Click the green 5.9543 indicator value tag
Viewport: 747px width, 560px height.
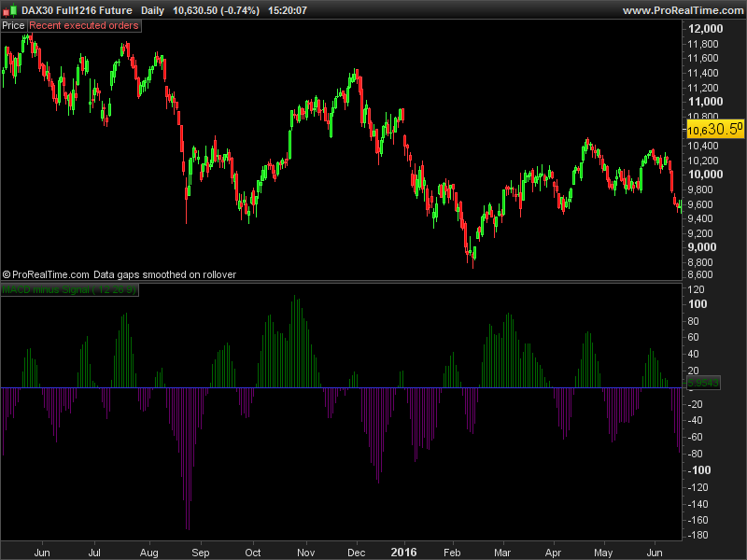(x=703, y=383)
